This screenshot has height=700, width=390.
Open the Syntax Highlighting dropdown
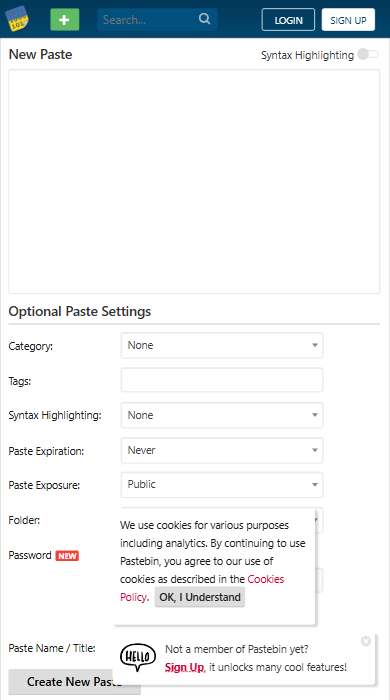point(222,415)
